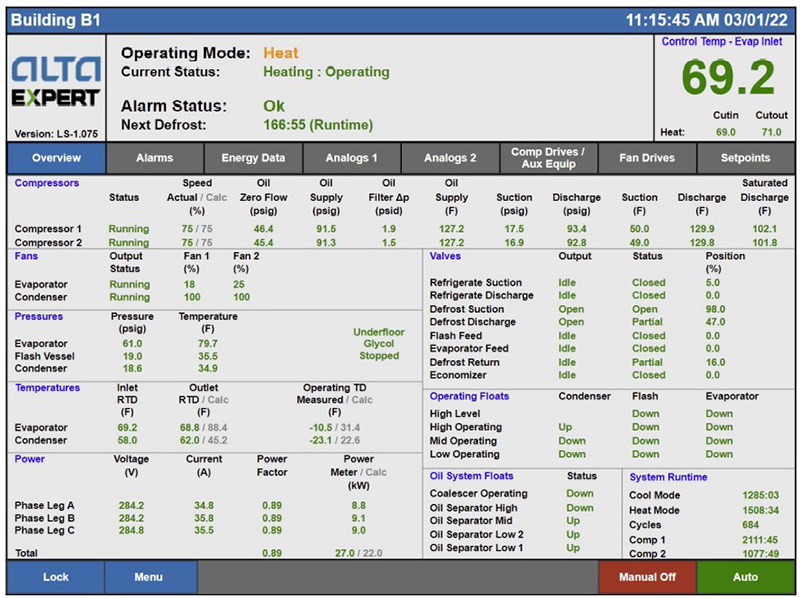Click the Heat Cutin value 69.0
Image resolution: width=800 pixels, height=598 pixels.
726,132
